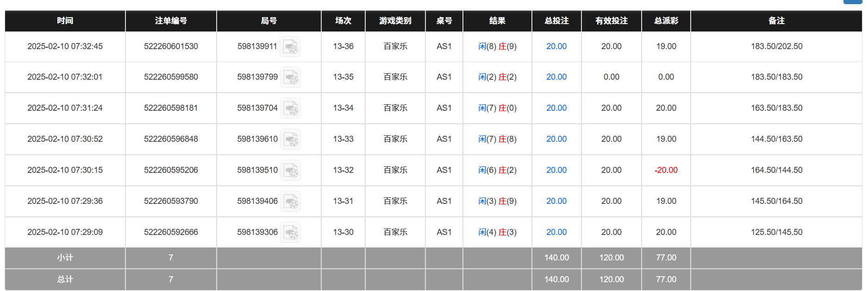868x291 pixels.
Task: Click the 20.00 total bet on row 13-36
Action: tap(556, 46)
